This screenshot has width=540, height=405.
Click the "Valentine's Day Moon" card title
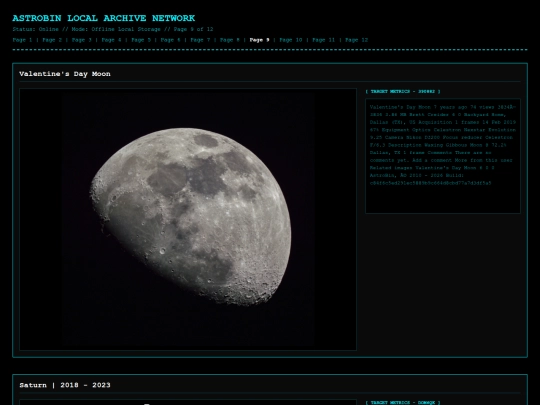pyautogui.click(x=65, y=74)
